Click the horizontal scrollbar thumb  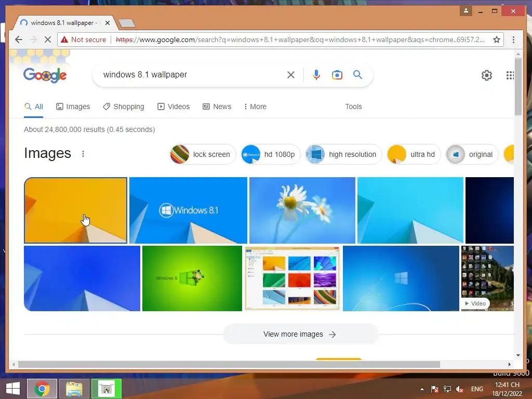pos(229,364)
